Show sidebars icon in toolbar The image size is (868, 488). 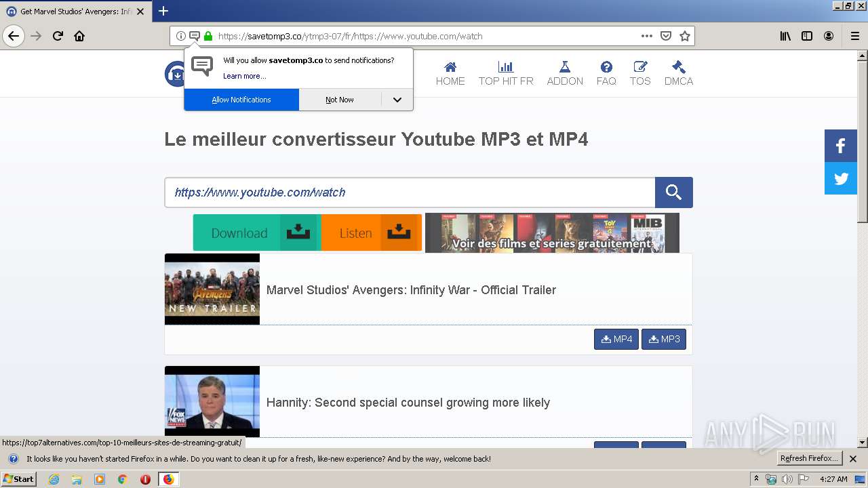[807, 36]
